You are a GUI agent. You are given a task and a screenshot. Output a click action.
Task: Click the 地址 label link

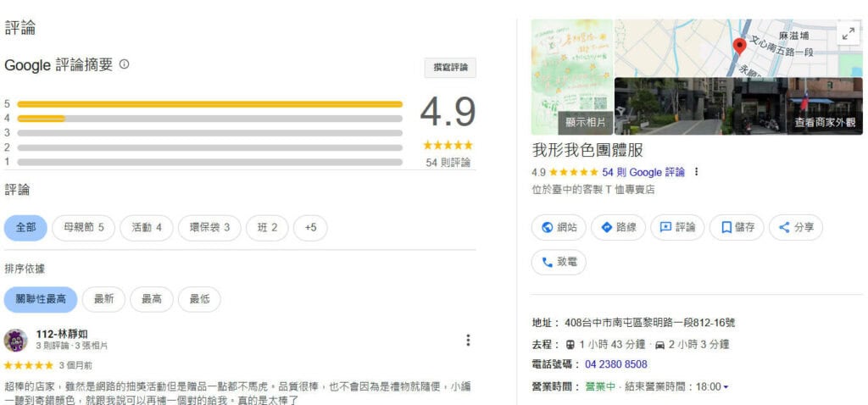[542, 323]
